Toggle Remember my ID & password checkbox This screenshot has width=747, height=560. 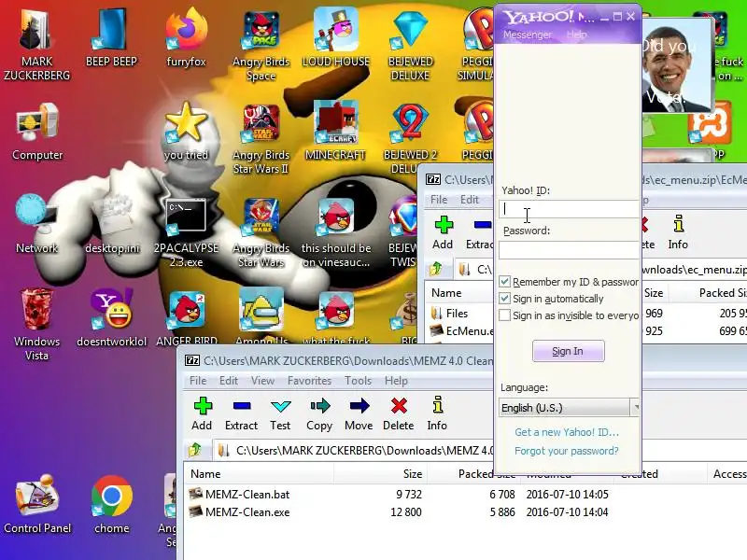(x=504, y=282)
